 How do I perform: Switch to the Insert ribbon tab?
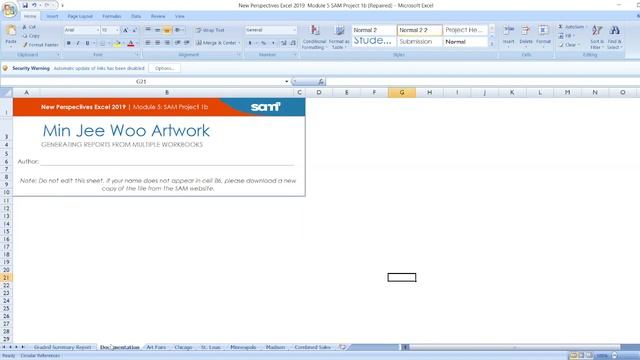pos(52,16)
